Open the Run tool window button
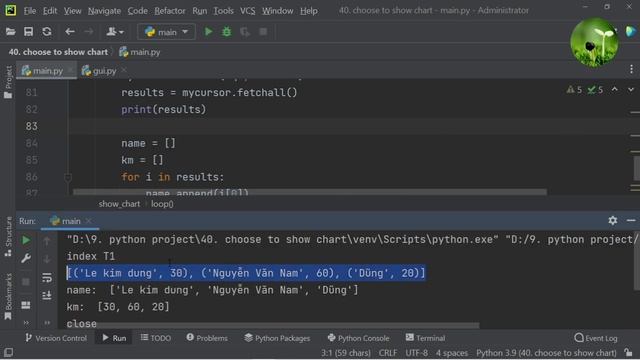This screenshot has height=360, width=640. pyautogui.click(x=114, y=338)
